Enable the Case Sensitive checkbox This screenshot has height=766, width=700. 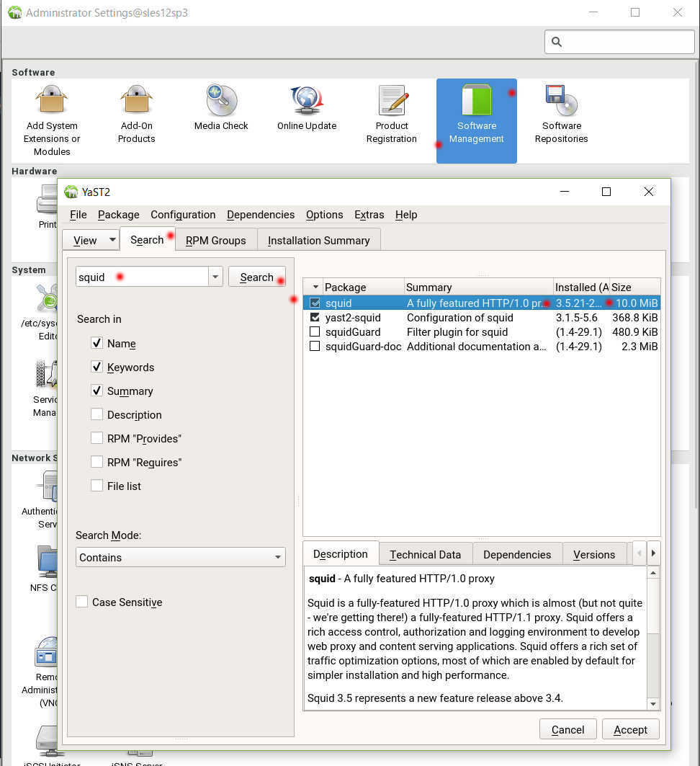pos(81,602)
